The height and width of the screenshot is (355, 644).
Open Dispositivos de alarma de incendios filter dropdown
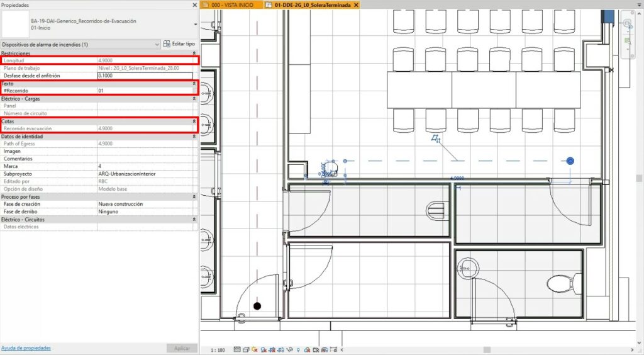(x=157, y=45)
